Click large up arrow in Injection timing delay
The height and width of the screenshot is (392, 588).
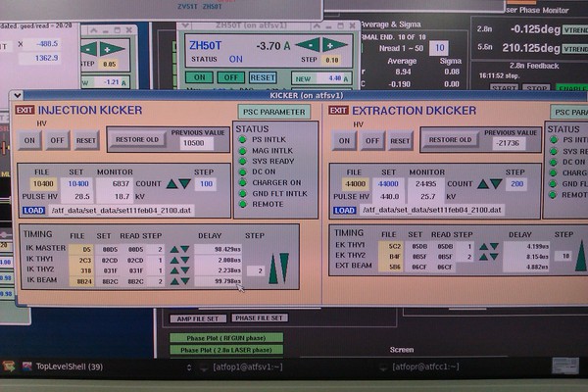click(x=273, y=269)
